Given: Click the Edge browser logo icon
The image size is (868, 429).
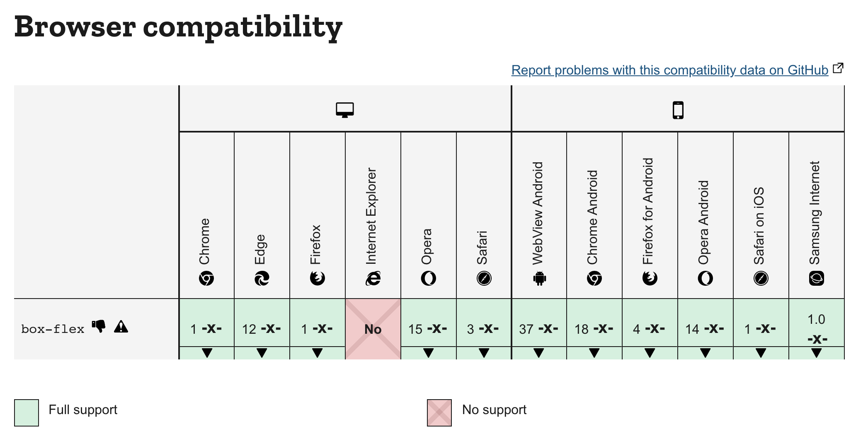Looking at the screenshot, I should tap(262, 278).
